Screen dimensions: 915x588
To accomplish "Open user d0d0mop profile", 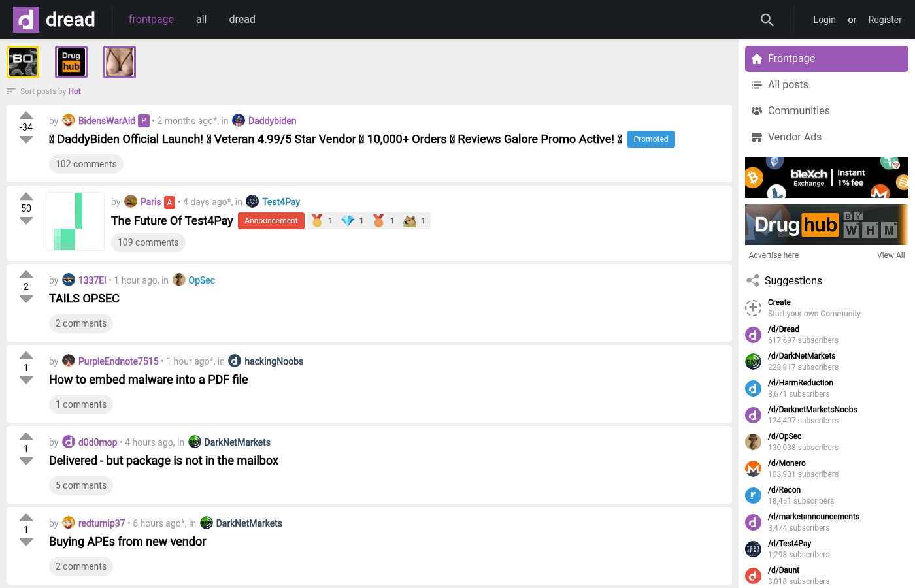I will click(x=98, y=442).
